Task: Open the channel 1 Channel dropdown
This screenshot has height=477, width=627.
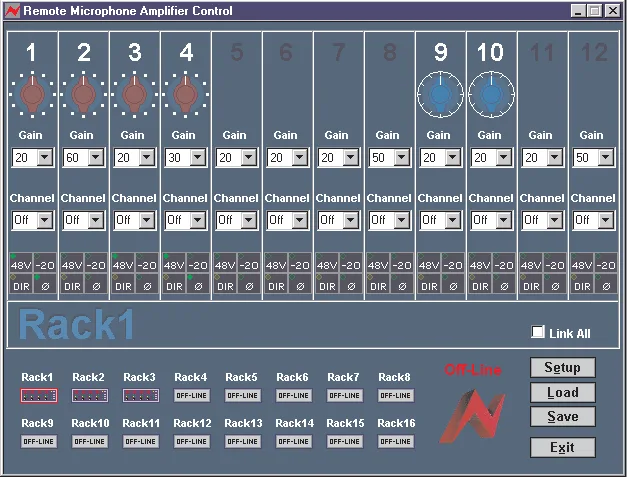Action: pos(33,220)
